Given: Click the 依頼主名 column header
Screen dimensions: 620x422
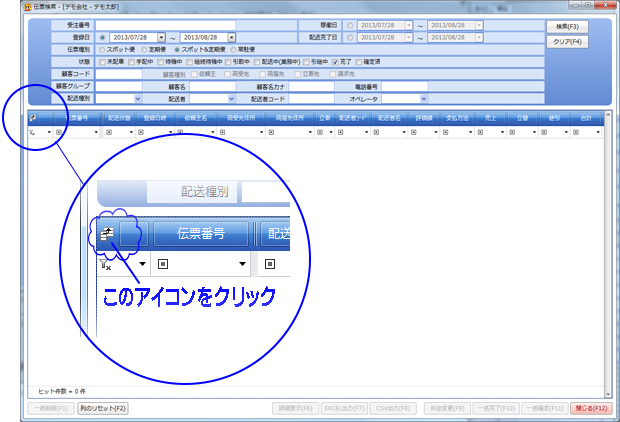Looking at the screenshot, I should pyautogui.click(x=194, y=118).
